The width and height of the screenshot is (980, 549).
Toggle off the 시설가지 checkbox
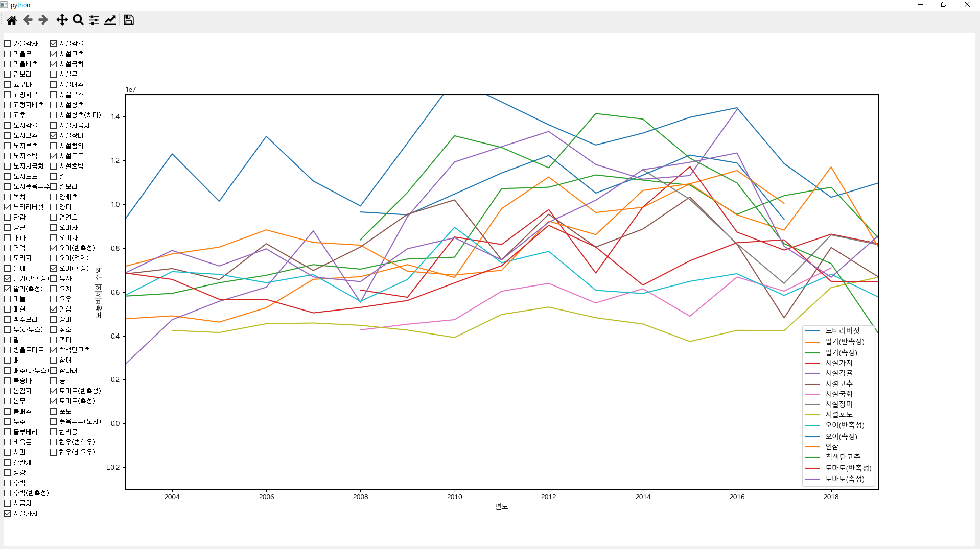click(x=8, y=513)
